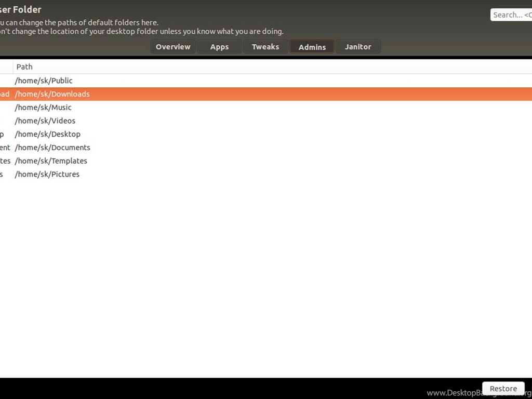532x399 pixels.
Task: Click the truncated name cell beside the Documents path
Action: click(x=5, y=148)
